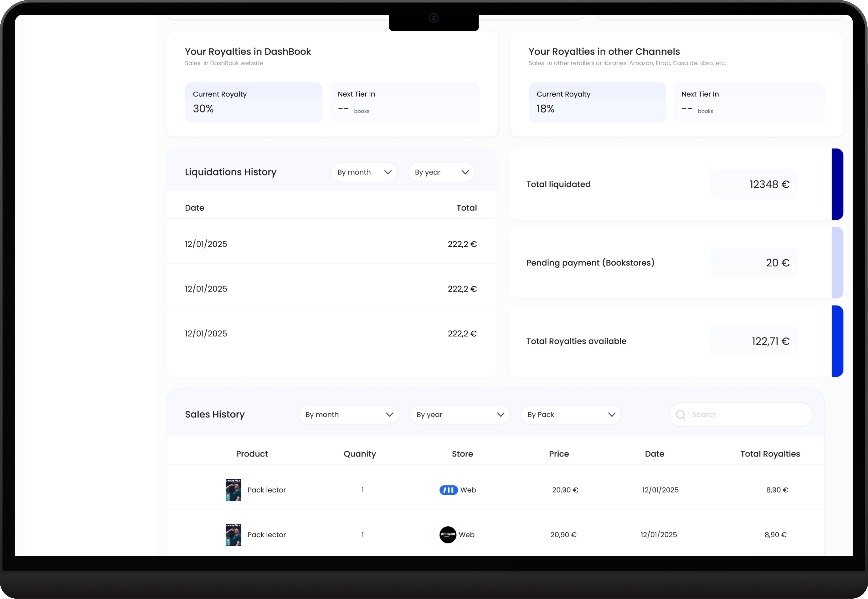Click the Product column header in Sales History
This screenshot has width=868, height=599.
point(252,454)
